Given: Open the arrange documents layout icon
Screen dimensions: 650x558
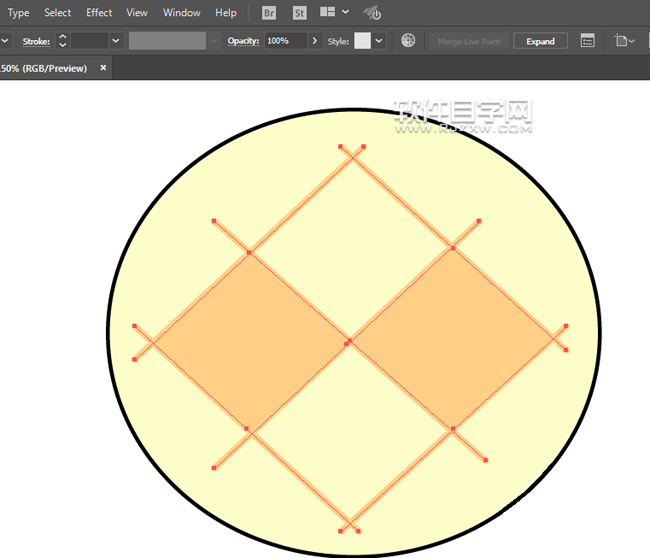Looking at the screenshot, I should [328, 13].
